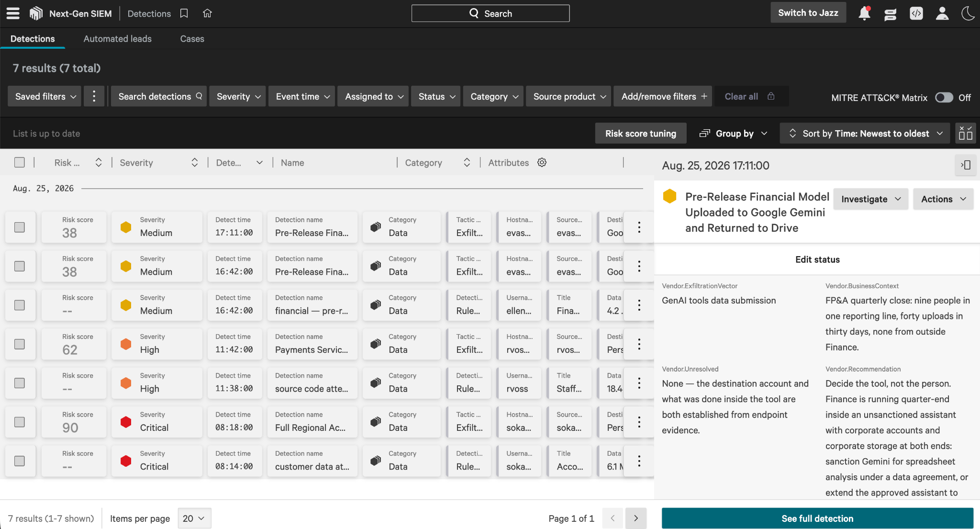Open saved filters more options menu
Image resolution: width=980 pixels, height=529 pixels.
tap(94, 96)
